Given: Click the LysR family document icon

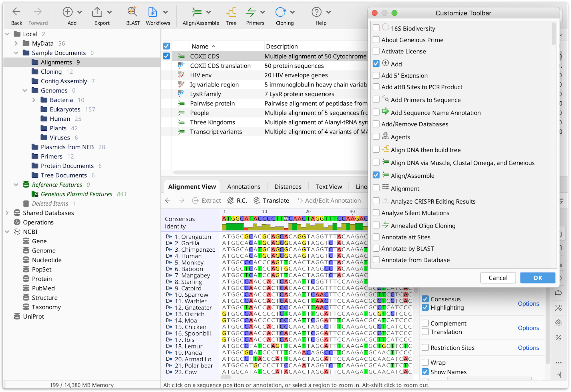Looking at the screenshot, I should [x=181, y=94].
